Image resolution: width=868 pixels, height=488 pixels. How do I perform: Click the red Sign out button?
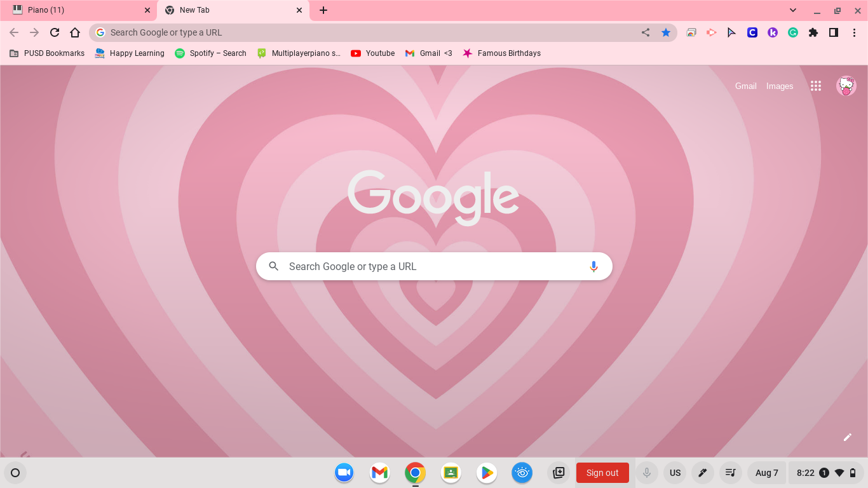click(602, 473)
